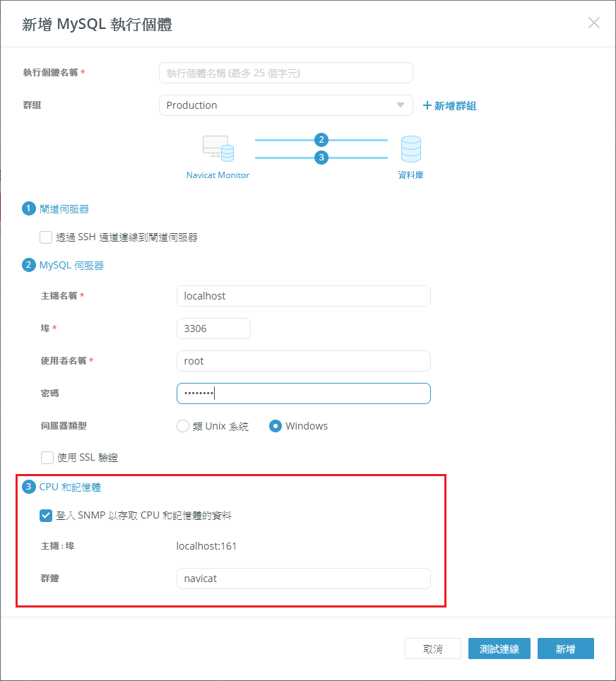Click the 執行個體名稱 input field
This screenshot has height=681, width=616.
pos(285,73)
